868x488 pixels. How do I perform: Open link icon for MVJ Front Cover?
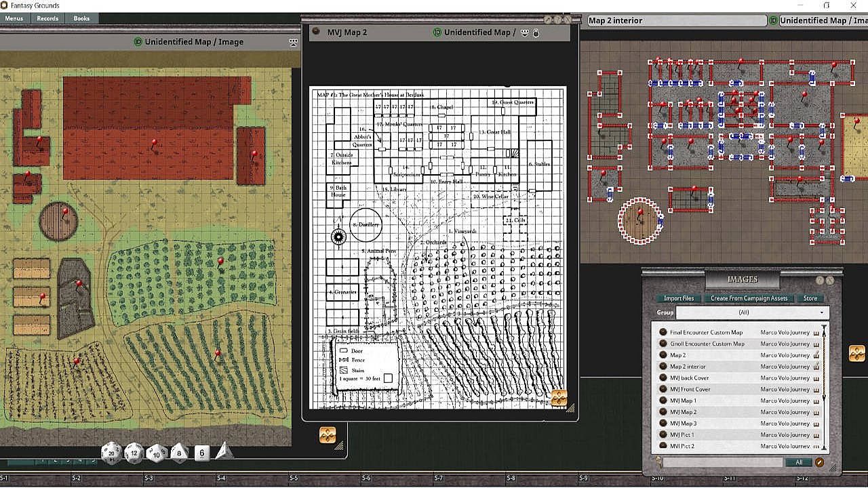point(663,389)
